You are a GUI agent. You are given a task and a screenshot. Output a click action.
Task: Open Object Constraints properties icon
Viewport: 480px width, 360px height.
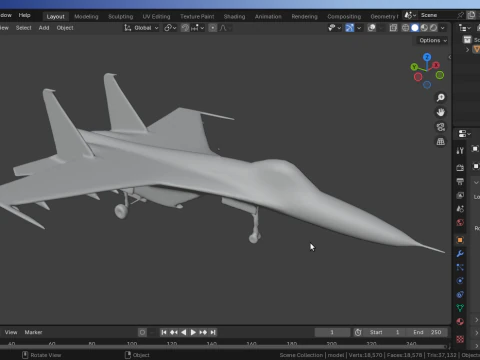point(460,294)
